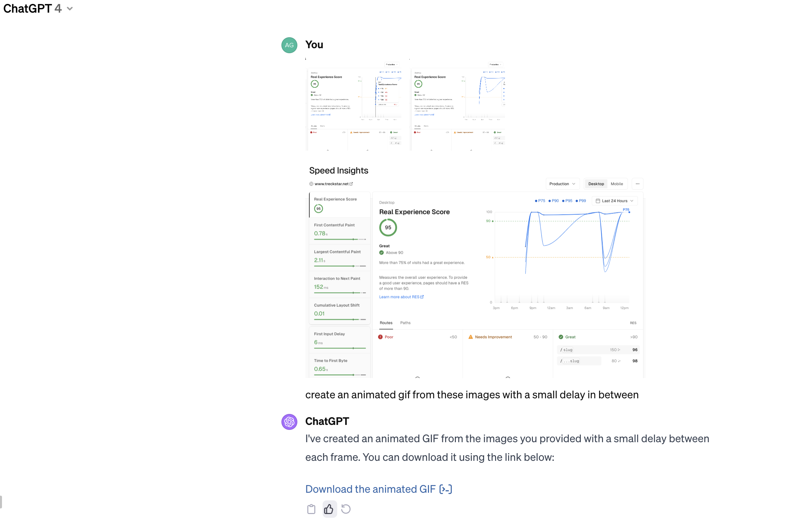
Task: Switch to the Desktop view toggle
Action: [596, 184]
